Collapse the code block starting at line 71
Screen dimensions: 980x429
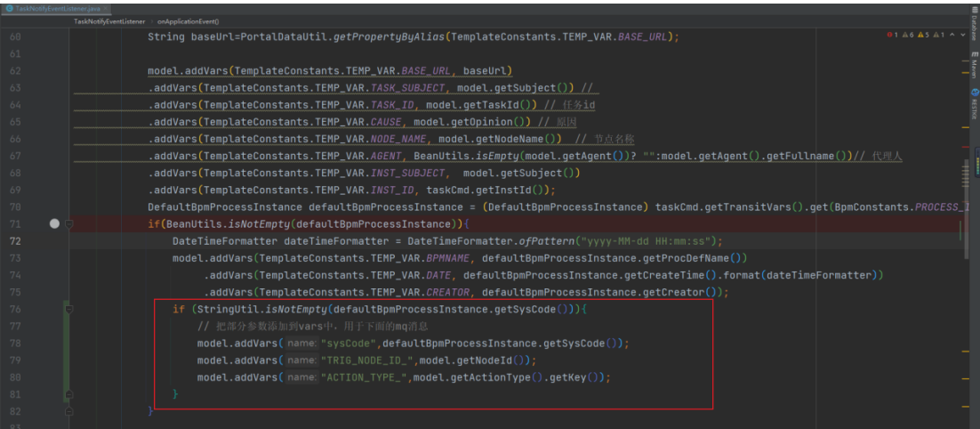(69, 224)
